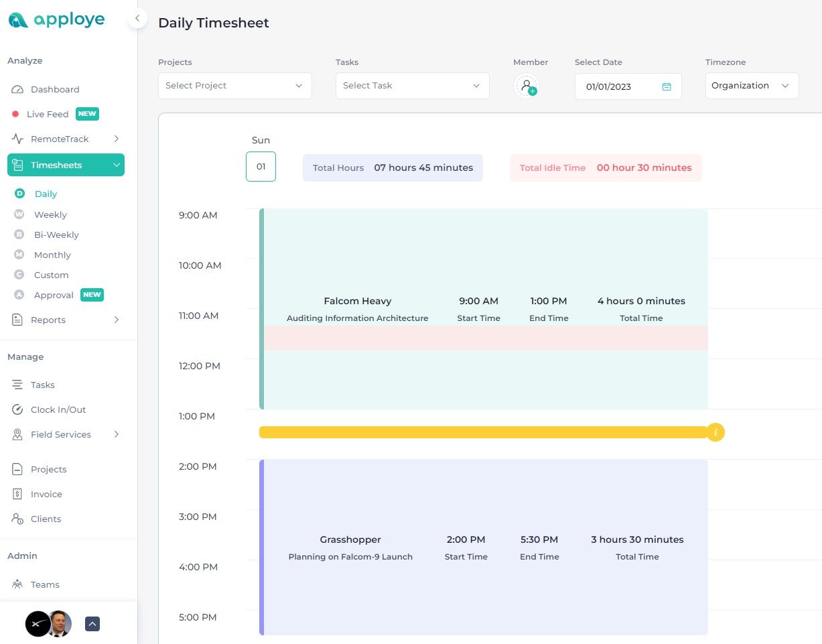This screenshot has height=644, width=822.
Task: Click the Weekly 'W' circle icon
Action: (x=19, y=214)
